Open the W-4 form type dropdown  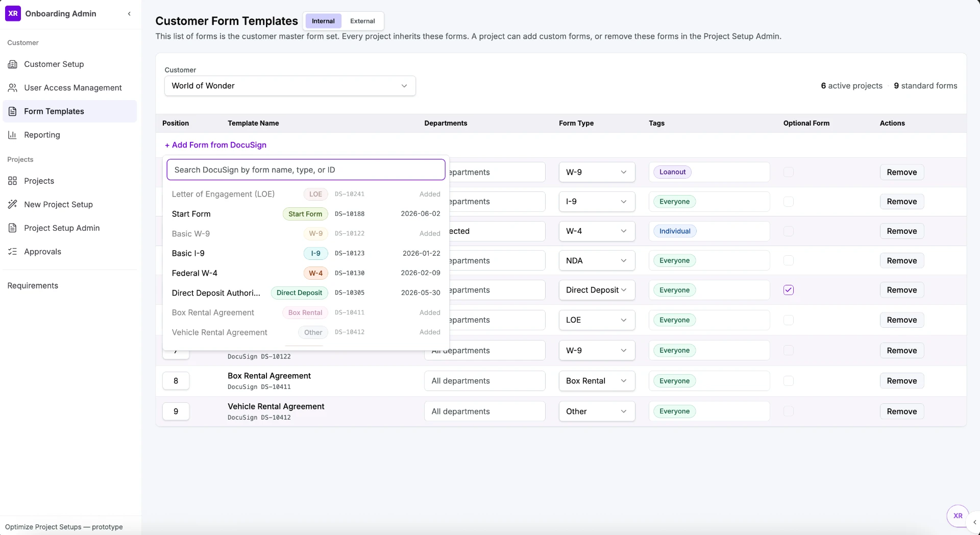pos(597,231)
